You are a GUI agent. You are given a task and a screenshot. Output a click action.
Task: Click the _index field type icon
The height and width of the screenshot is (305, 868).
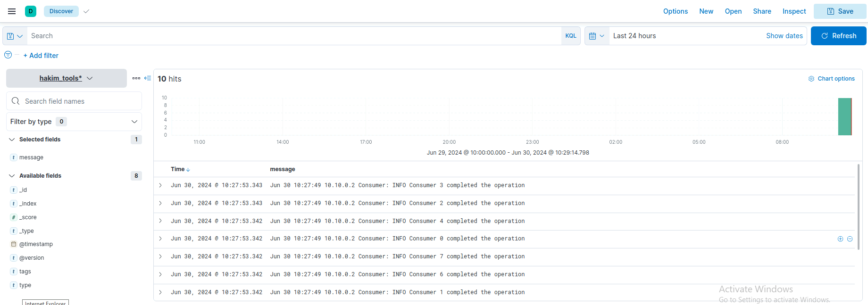click(14, 204)
